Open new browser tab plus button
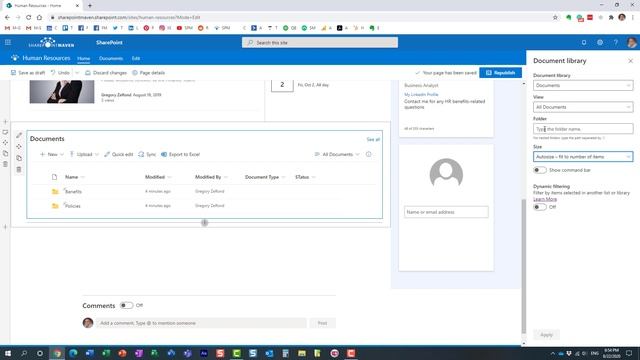 click(x=90, y=5)
